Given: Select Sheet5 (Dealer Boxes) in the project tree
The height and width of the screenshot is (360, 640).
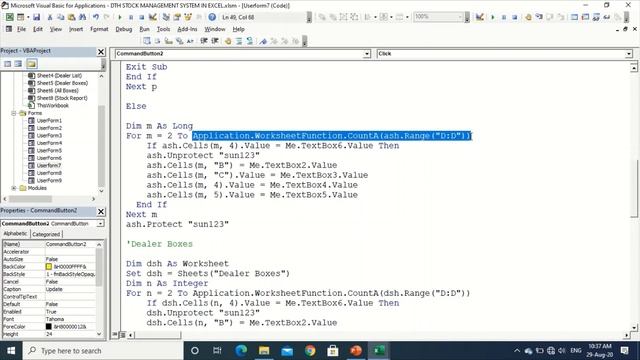Looking at the screenshot, I should pyautogui.click(x=62, y=83).
